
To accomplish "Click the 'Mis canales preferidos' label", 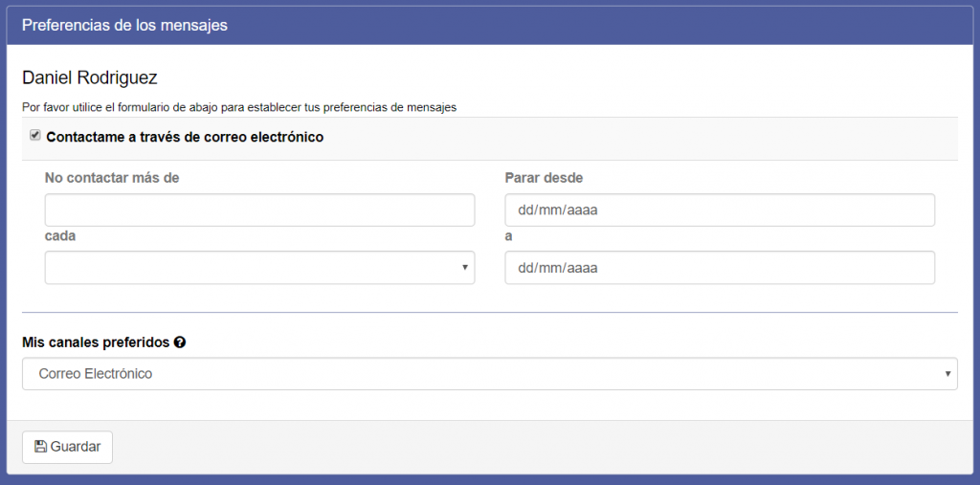I will 96,342.
